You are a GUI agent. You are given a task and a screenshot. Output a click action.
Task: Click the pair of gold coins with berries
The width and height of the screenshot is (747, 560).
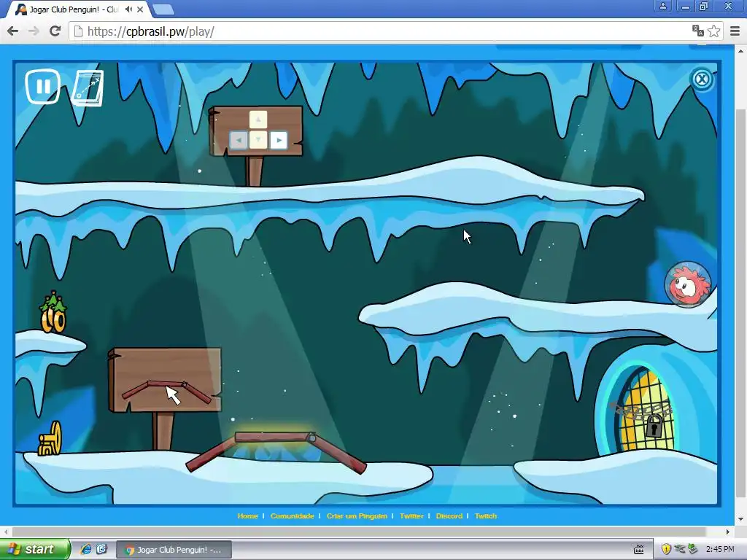click(x=53, y=313)
